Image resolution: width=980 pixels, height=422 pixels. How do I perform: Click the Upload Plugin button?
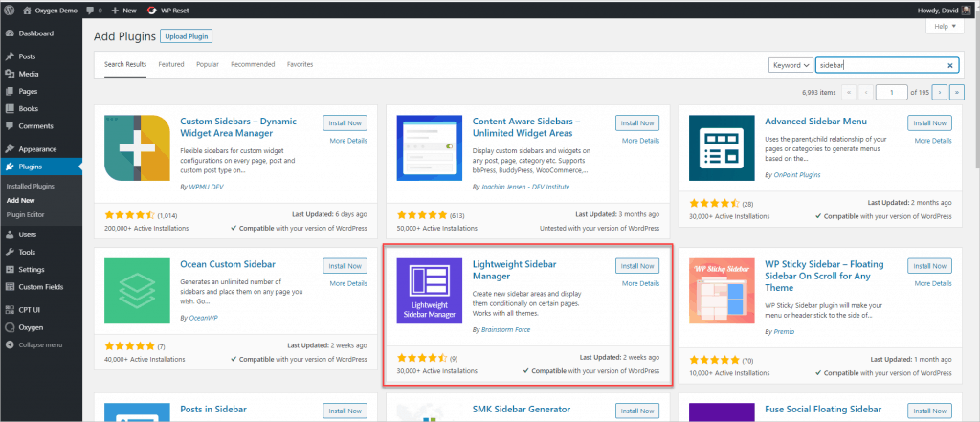click(x=186, y=36)
